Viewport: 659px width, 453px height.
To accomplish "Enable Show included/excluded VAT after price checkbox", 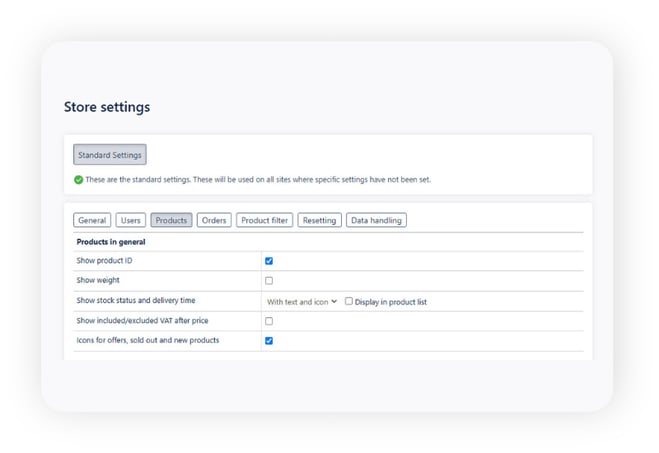I will [x=269, y=321].
